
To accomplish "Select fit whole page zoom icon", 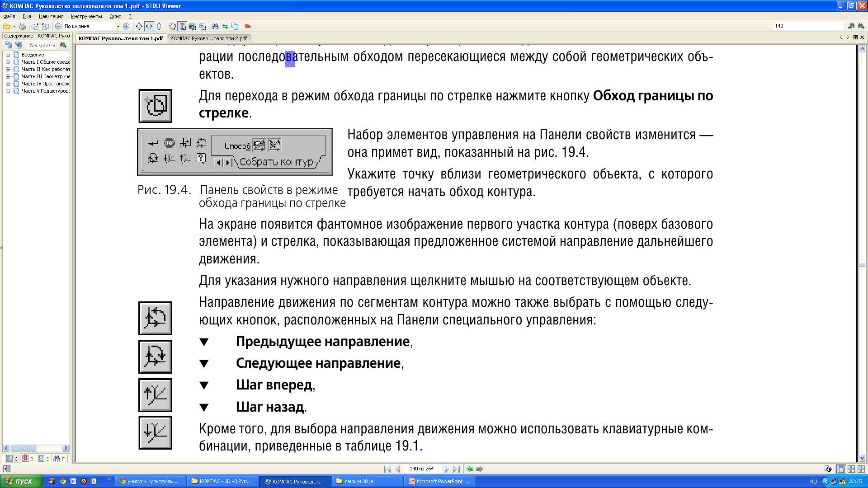I will [x=139, y=26].
